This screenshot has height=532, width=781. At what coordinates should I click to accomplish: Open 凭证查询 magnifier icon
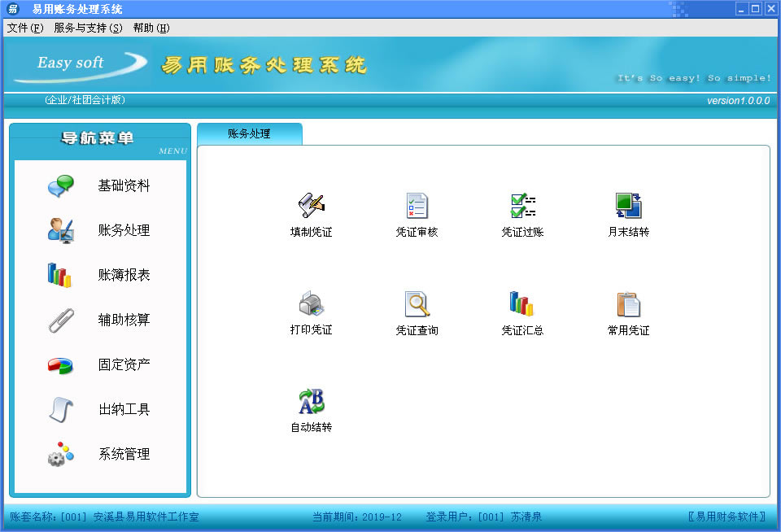click(417, 303)
